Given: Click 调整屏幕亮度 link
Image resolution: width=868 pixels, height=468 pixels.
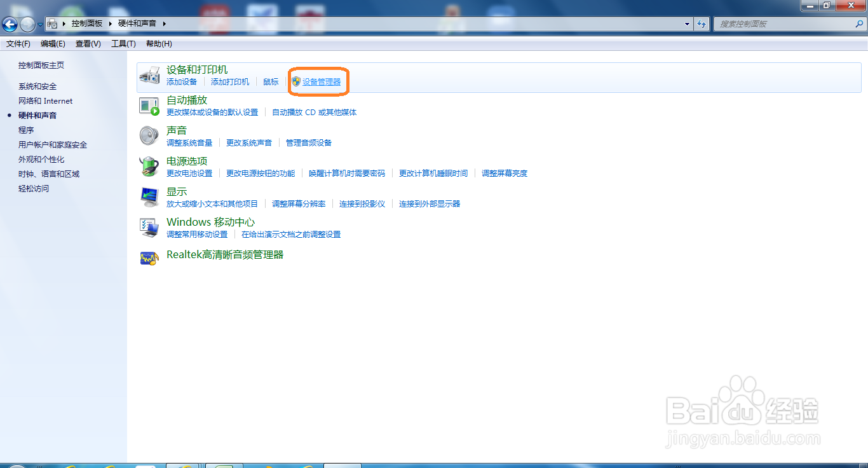Looking at the screenshot, I should point(505,174).
